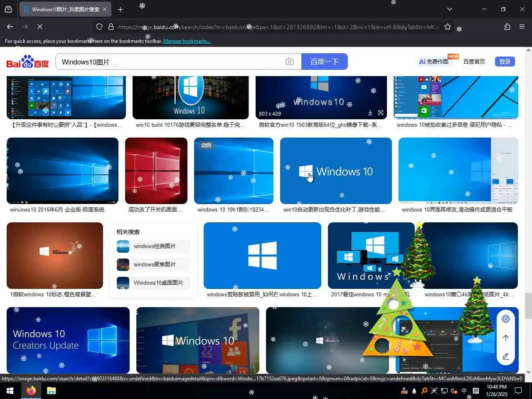Screen dimensions: 532x399
Task: Open the red Windows logo thumbnail
Action: click(x=156, y=171)
